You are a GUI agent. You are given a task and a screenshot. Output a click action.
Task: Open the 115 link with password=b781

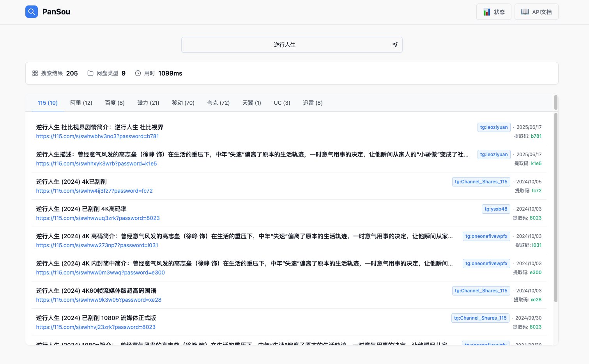coord(97,136)
